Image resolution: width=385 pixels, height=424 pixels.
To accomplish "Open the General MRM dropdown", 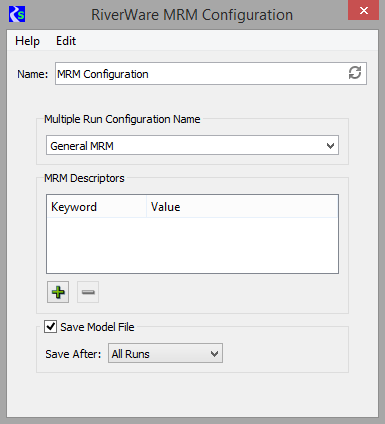I will click(192, 145).
